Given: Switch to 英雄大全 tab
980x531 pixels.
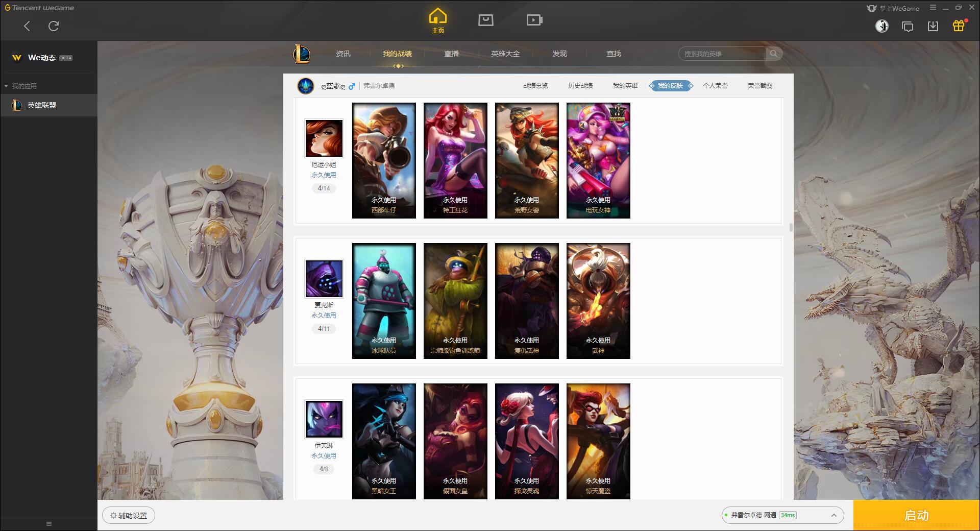Looking at the screenshot, I should point(505,54).
